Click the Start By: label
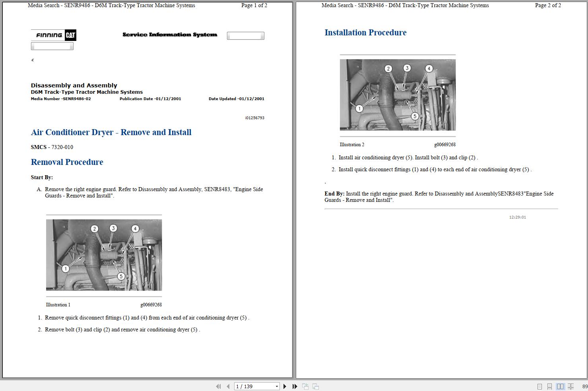The height and width of the screenshot is (391, 588). [42, 177]
